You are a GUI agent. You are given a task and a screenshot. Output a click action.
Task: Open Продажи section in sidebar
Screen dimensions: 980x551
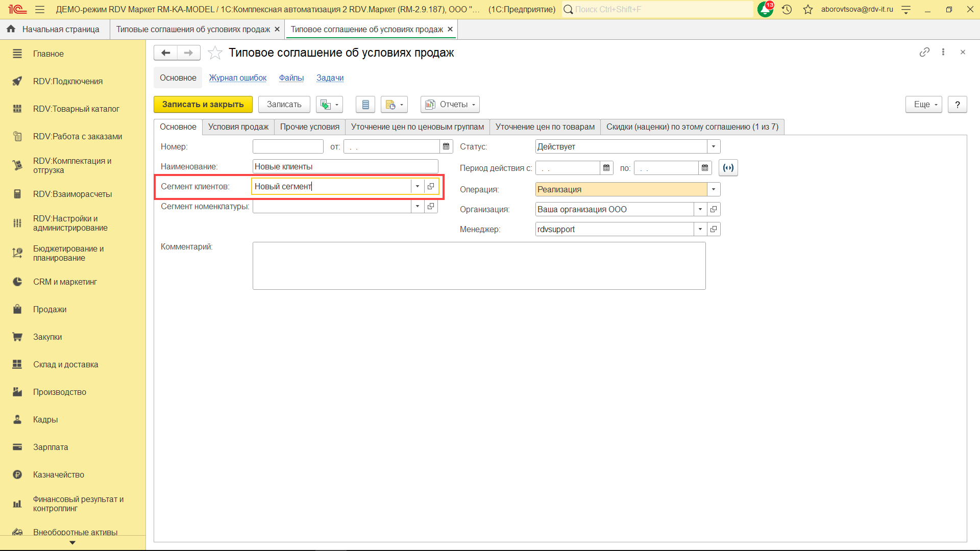point(50,309)
